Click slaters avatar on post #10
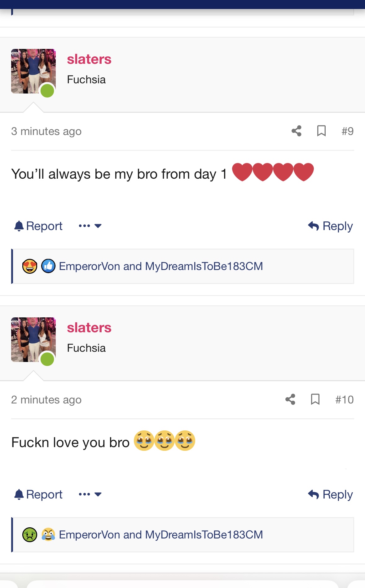365x588 pixels. [x=33, y=340]
